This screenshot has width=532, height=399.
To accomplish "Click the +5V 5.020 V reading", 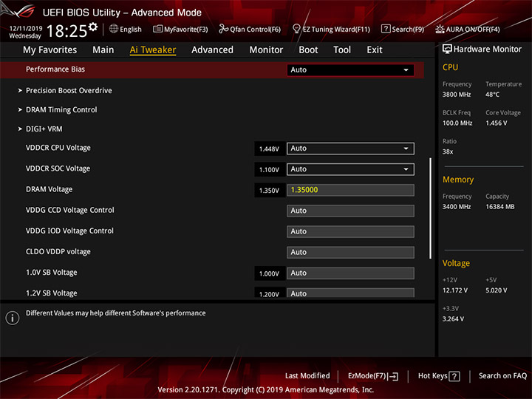I will pos(497,290).
